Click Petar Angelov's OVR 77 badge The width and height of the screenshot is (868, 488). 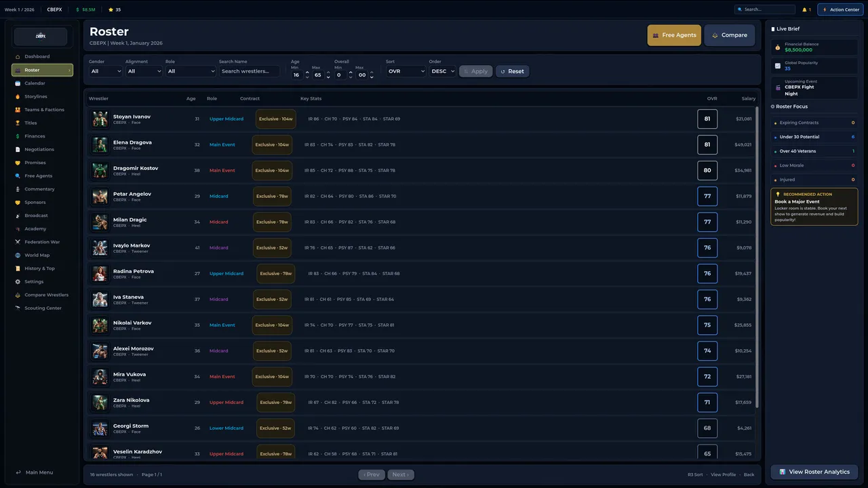(707, 197)
